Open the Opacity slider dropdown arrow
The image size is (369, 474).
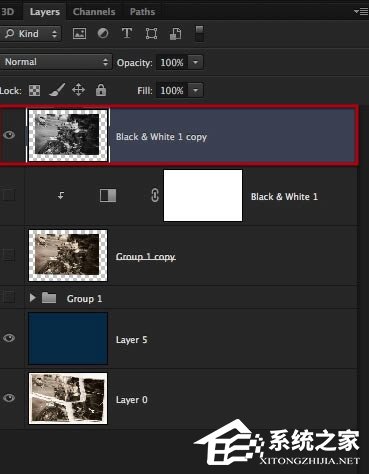coord(196,62)
